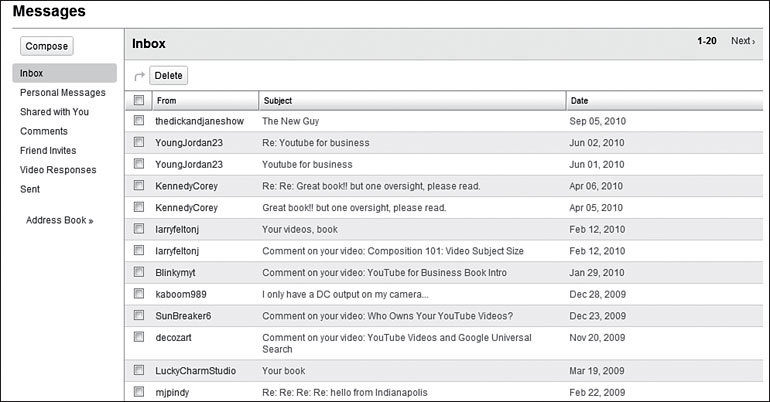Click the Compose button
Viewport: 770px width, 402px height.
(47, 46)
